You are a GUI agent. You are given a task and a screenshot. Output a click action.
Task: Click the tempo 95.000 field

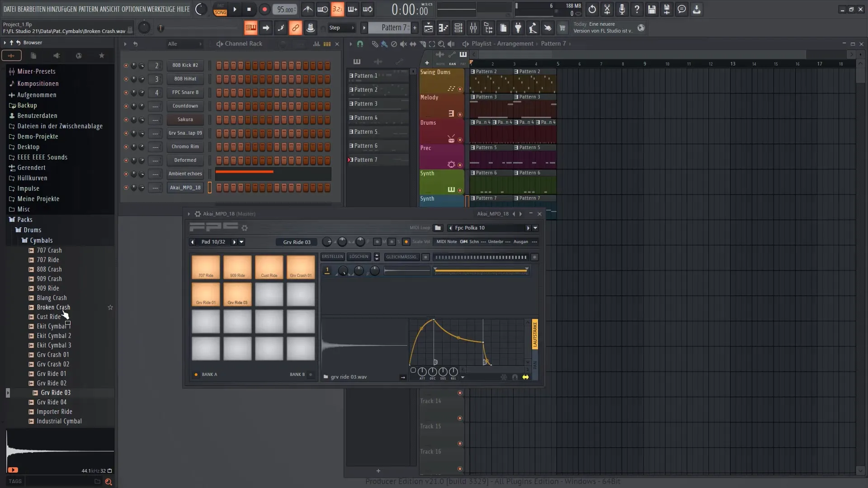(x=285, y=9)
